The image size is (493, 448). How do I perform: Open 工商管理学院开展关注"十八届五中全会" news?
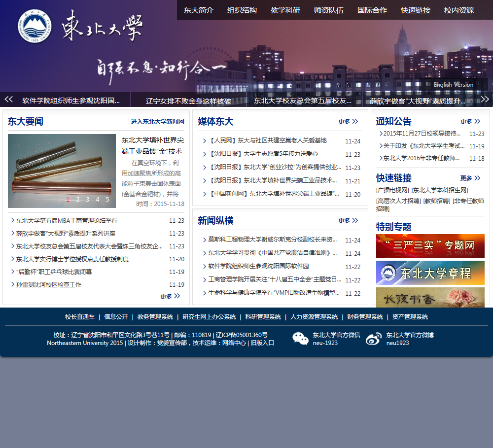[275, 279]
